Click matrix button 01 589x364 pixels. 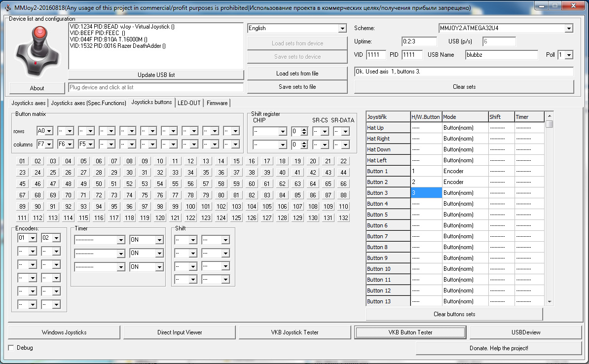point(22,161)
